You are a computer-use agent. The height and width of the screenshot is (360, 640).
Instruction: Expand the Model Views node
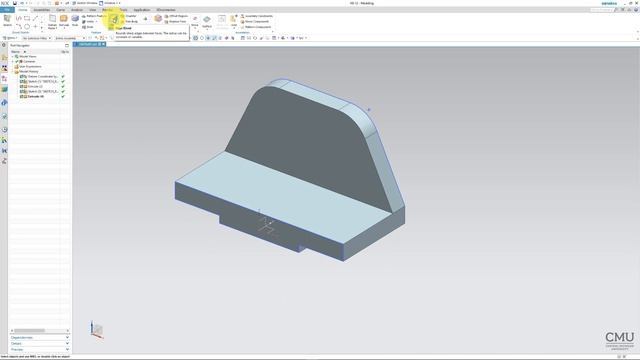pos(12,56)
